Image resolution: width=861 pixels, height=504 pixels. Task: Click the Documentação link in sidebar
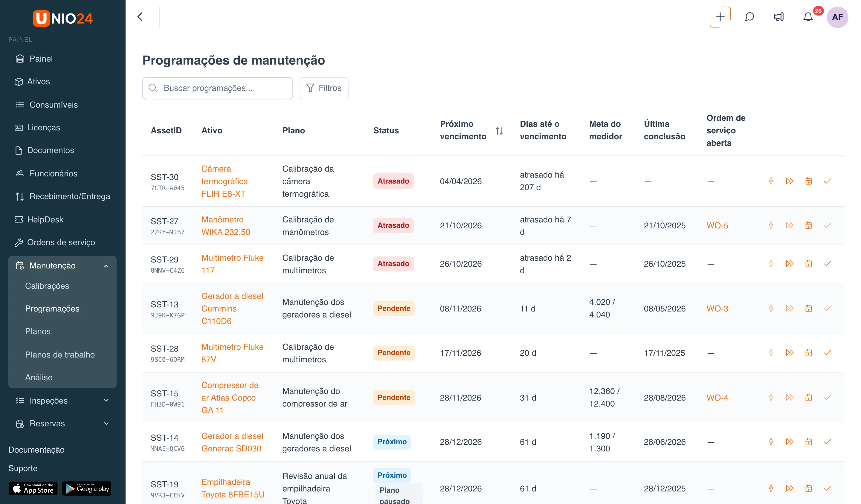[36, 450]
